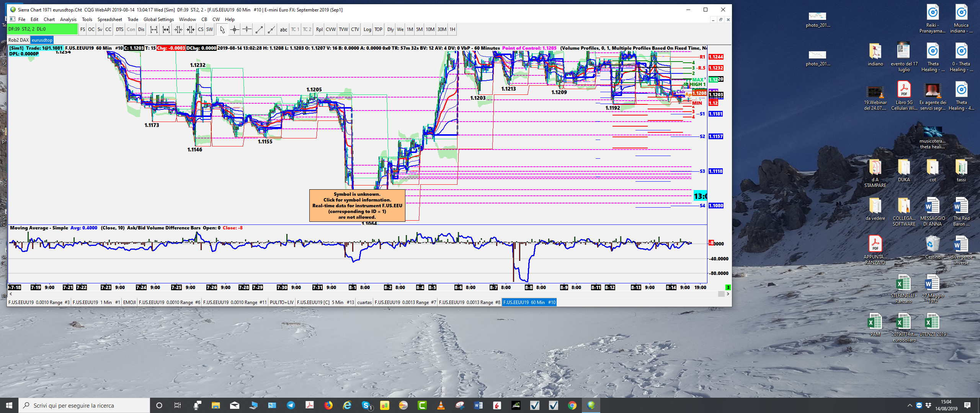
Task: Click the vertical cursor line tool icon
Action: point(247,29)
